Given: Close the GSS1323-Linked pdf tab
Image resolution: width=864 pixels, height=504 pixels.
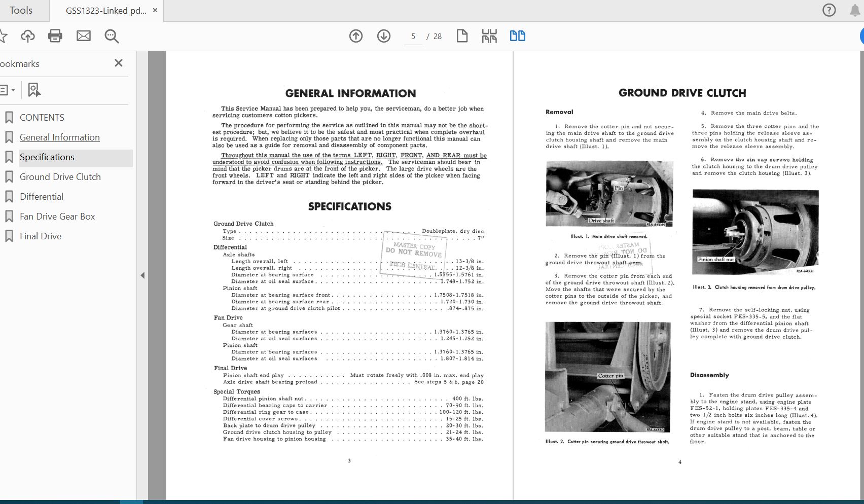Looking at the screenshot, I should pos(155,10).
